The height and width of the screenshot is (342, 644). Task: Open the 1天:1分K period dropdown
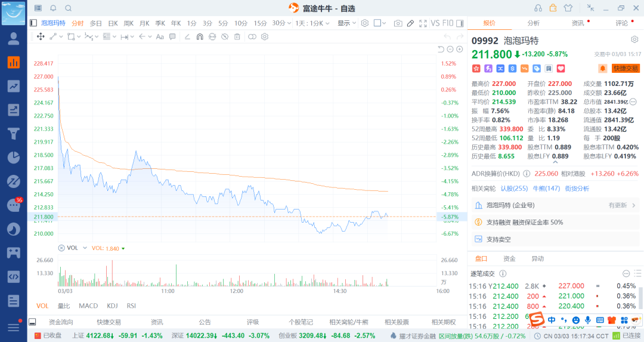pos(312,23)
